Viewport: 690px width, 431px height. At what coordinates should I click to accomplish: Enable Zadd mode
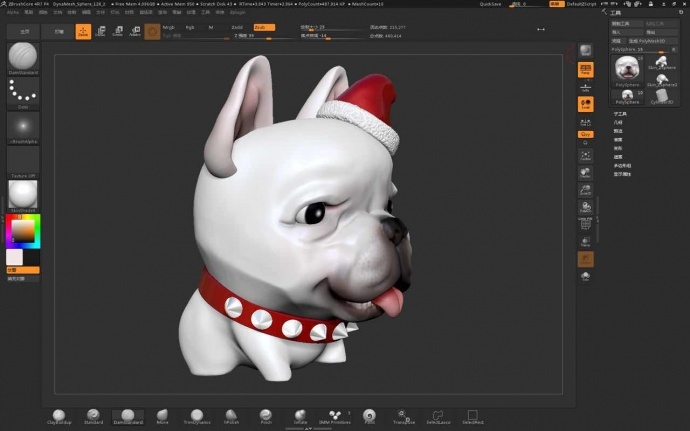pyautogui.click(x=237, y=27)
